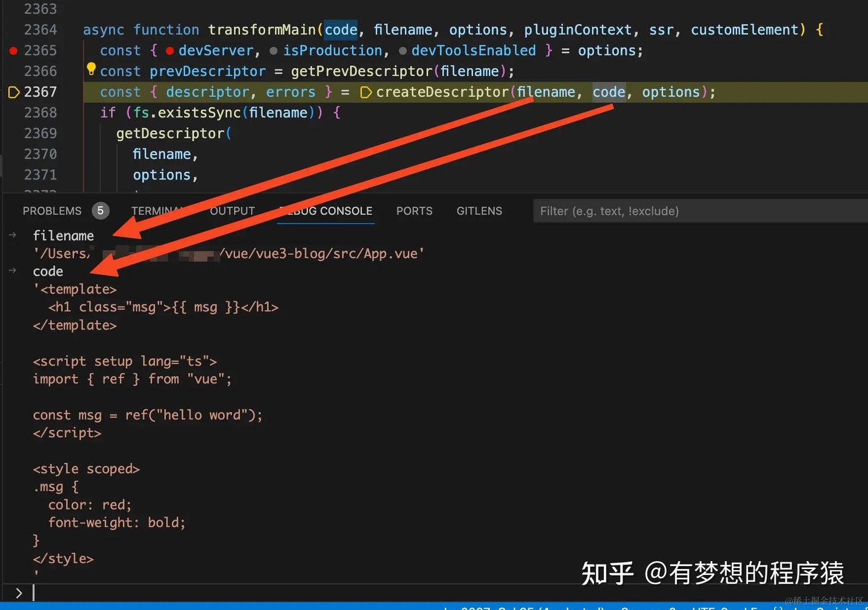The width and height of the screenshot is (868, 610).
Task: Open the quick fix lightbulb on line 2366
Action: [x=91, y=69]
